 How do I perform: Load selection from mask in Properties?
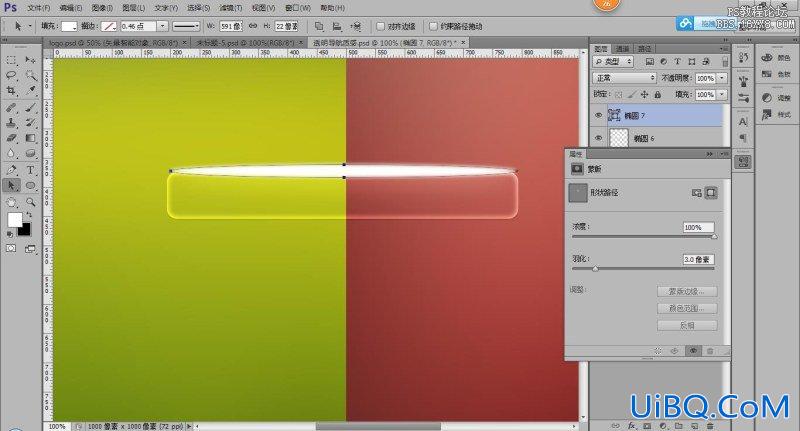point(658,351)
